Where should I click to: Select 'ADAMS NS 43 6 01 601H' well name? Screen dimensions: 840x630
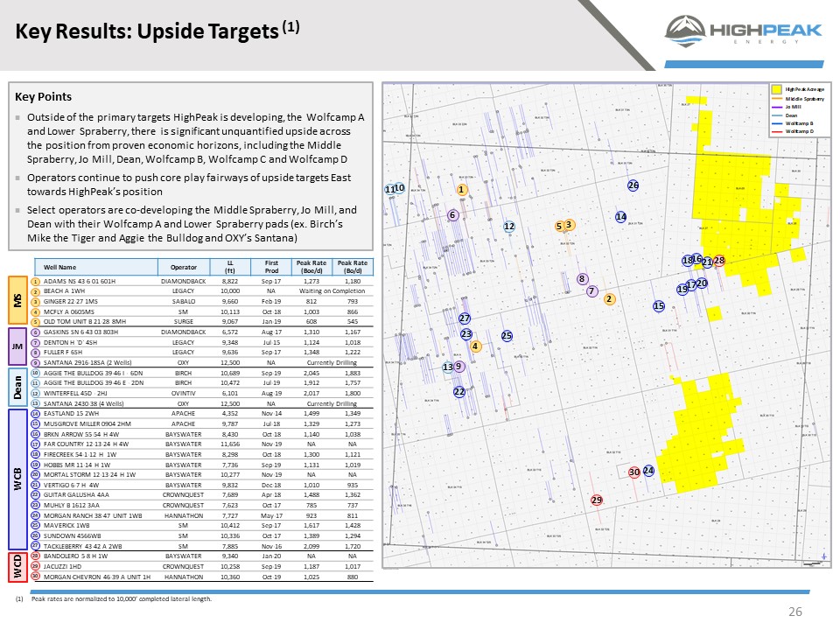click(80, 281)
